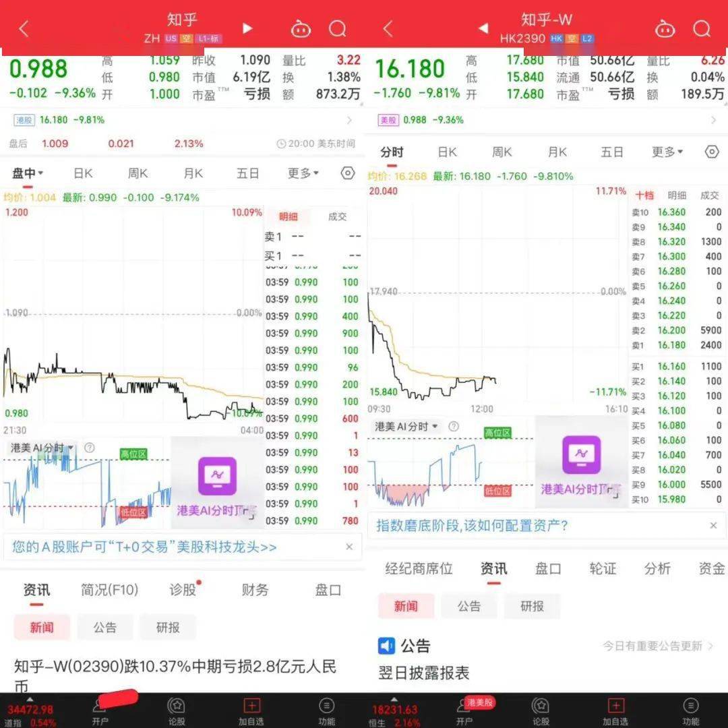728x728 pixels.
Task: Tap the purple 港美AI分时 icon in right panel
Action: [581, 455]
